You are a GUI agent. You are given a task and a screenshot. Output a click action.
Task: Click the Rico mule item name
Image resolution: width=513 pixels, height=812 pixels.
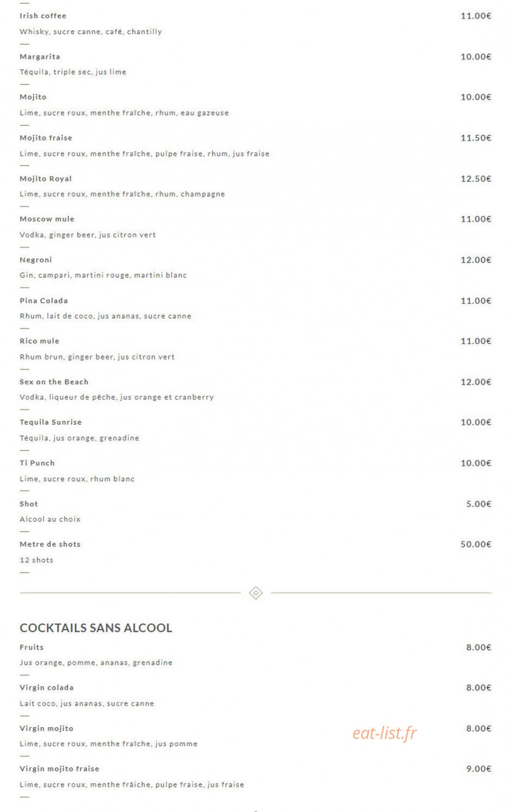40,341
